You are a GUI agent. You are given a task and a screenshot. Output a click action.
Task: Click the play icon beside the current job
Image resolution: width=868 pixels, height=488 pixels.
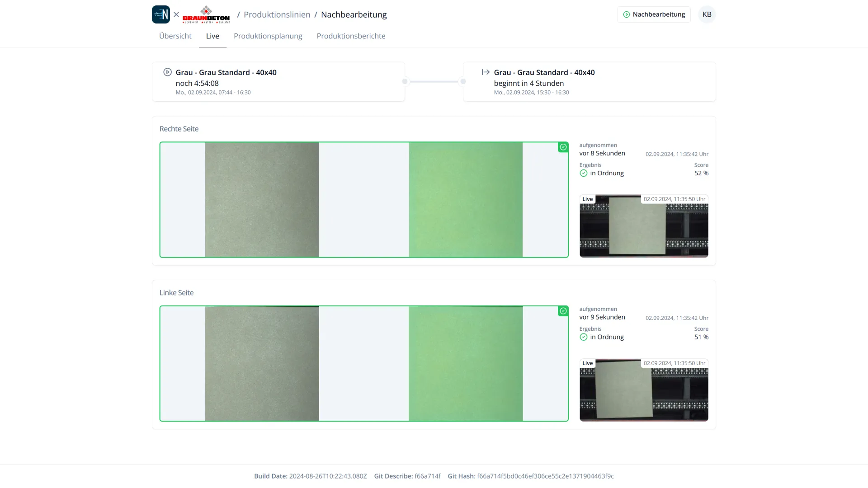pyautogui.click(x=167, y=72)
